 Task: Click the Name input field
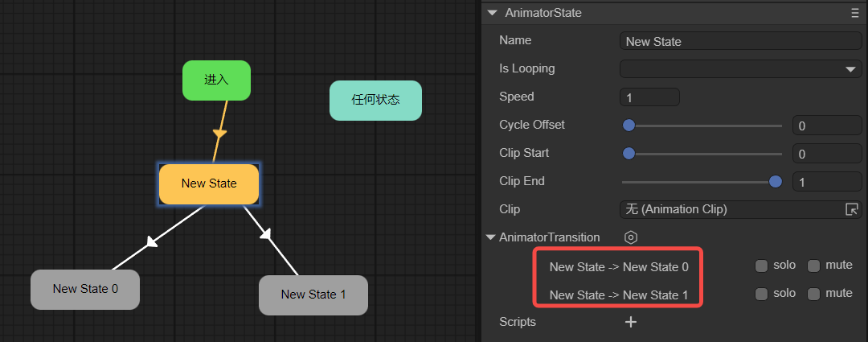point(740,42)
